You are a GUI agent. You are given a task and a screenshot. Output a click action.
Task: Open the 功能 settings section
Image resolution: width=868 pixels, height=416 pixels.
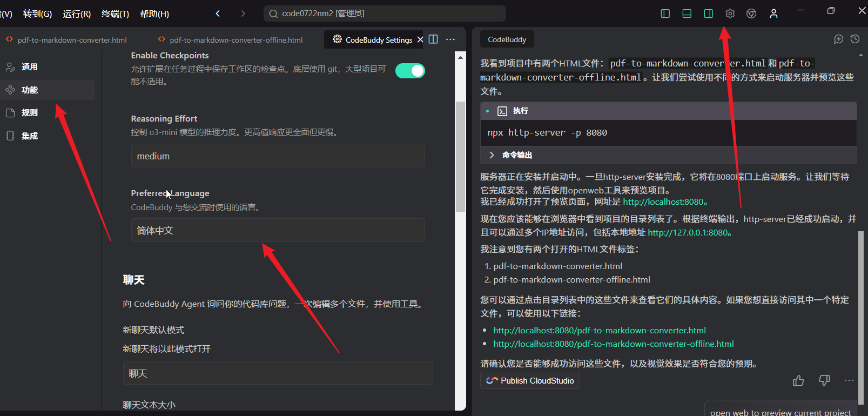click(x=48, y=90)
